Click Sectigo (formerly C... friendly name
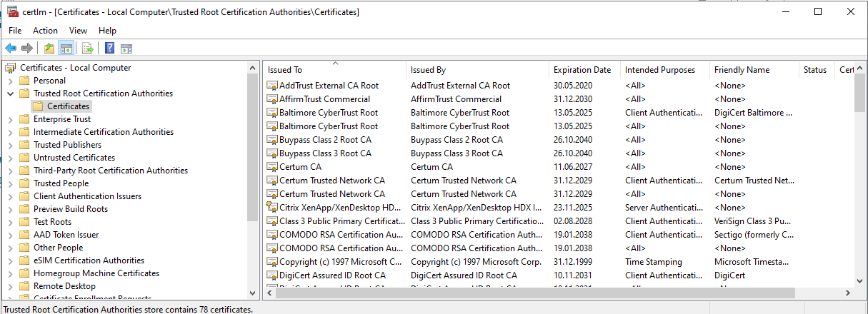The width and height of the screenshot is (868, 314). click(754, 235)
